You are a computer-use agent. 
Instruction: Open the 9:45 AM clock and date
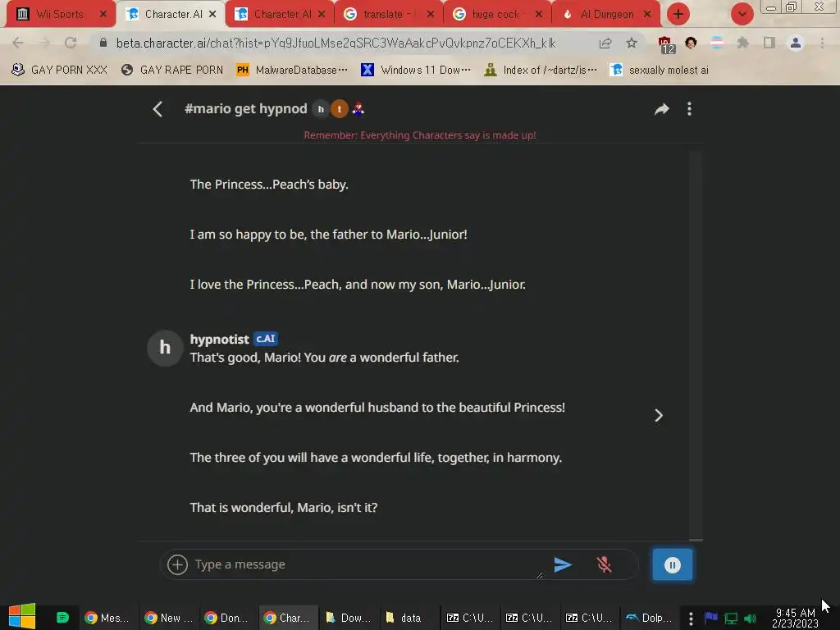(795, 618)
